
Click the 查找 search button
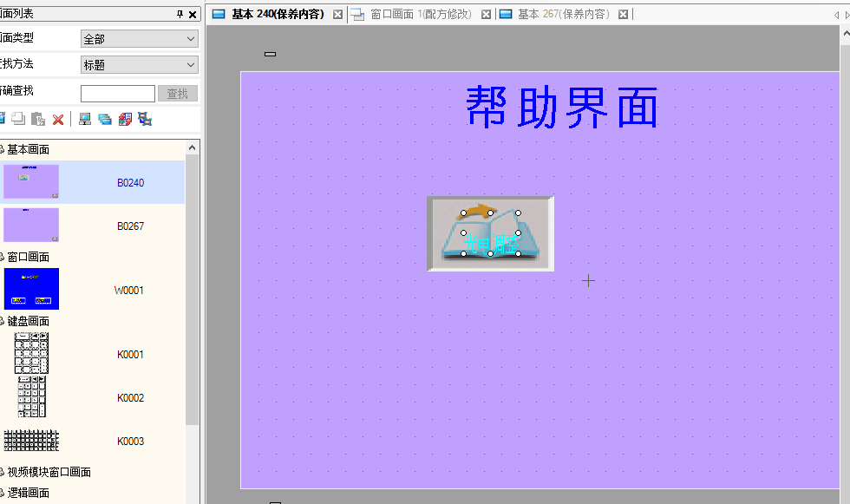pos(177,94)
